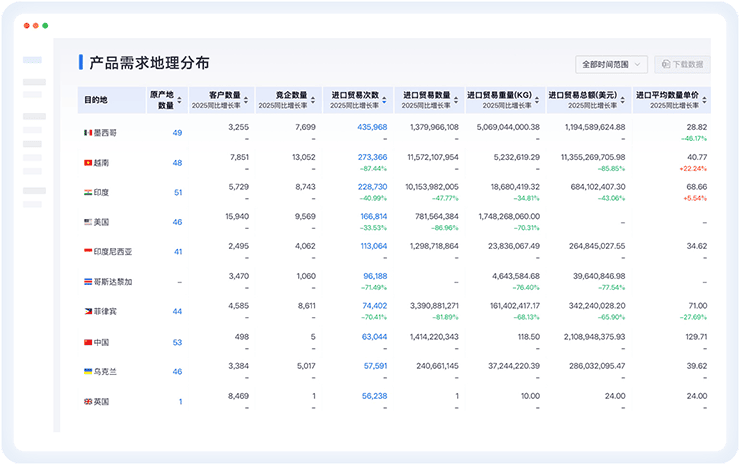
Task: Click the 下载数据 button
Action: point(682,64)
